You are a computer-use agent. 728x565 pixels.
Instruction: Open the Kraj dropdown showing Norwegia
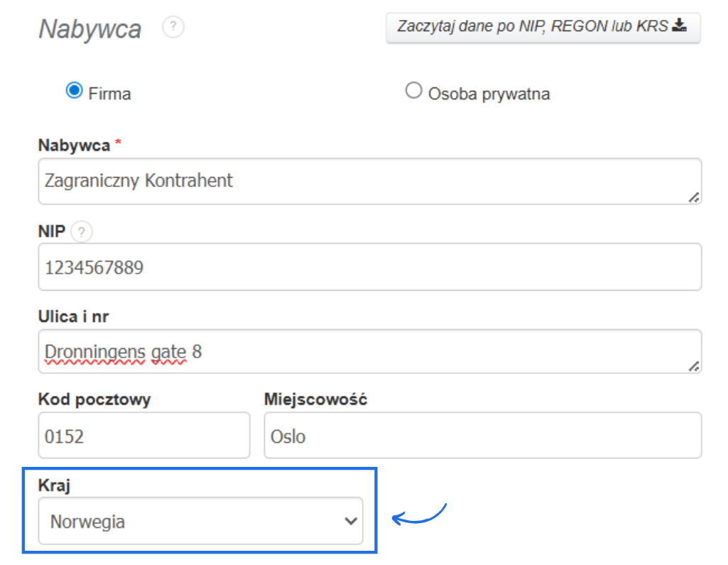[x=199, y=520]
